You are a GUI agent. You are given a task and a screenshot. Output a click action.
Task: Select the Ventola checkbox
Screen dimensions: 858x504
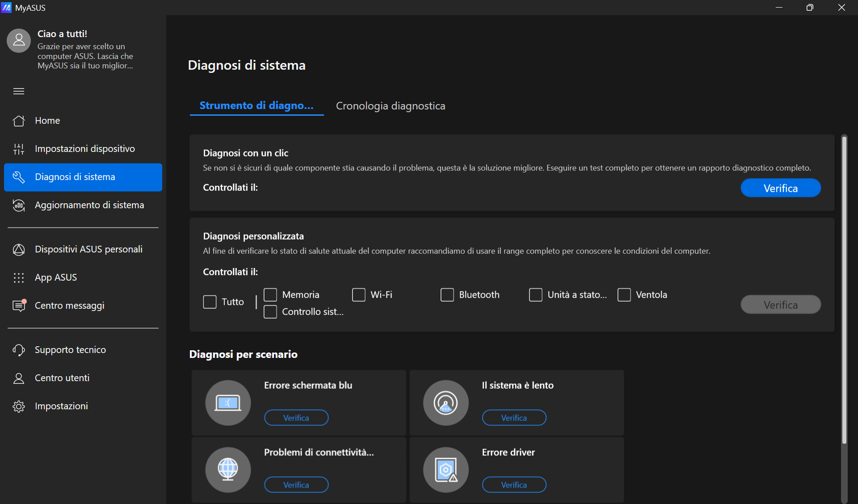click(x=624, y=295)
